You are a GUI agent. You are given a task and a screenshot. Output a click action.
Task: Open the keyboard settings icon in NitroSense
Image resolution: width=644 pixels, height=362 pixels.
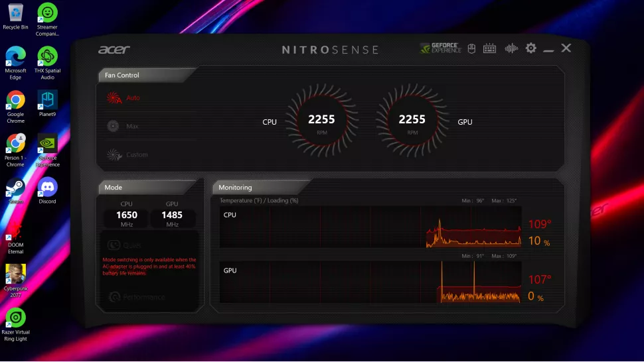click(489, 48)
